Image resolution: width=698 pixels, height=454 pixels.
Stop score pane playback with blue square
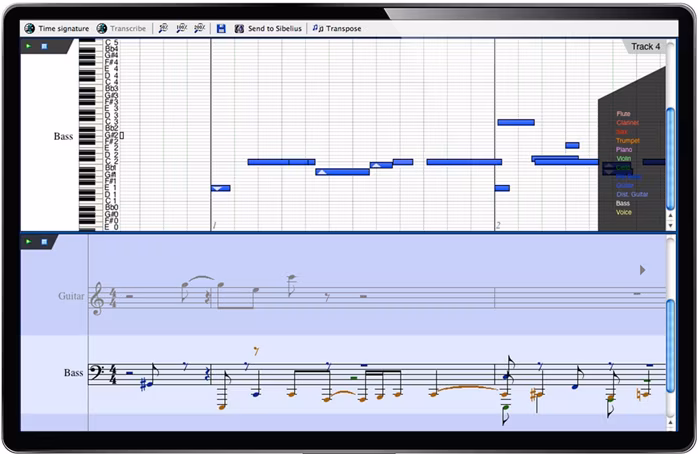(44, 241)
